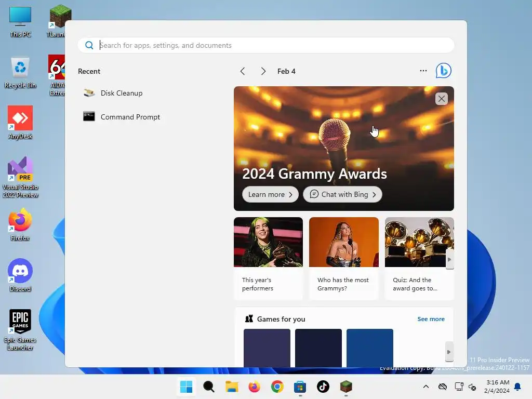532x399 pixels.
Task: Go to previous day with left chevron
Action: [x=243, y=71]
